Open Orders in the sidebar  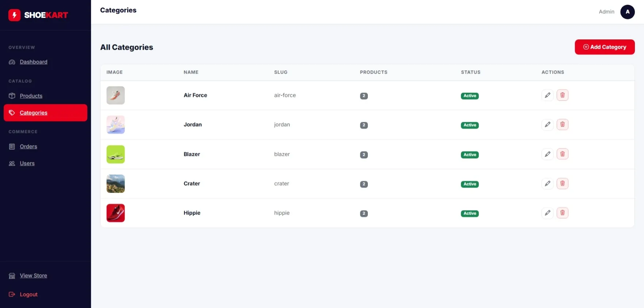pyautogui.click(x=28, y=146)
